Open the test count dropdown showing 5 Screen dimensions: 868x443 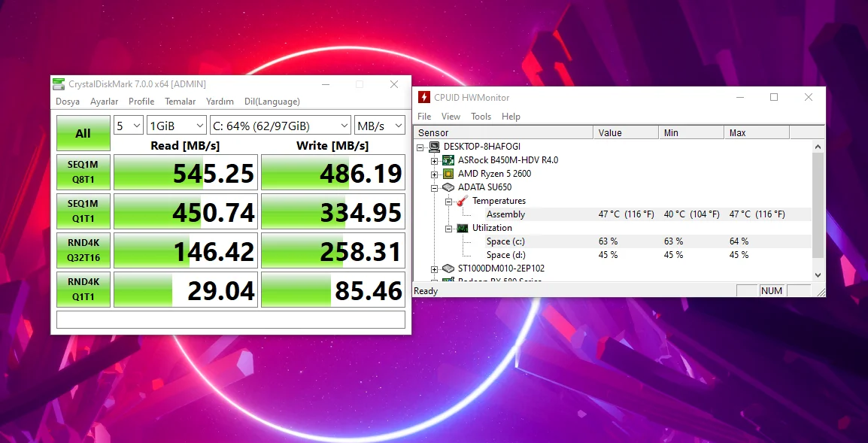[x=129, y=126]
